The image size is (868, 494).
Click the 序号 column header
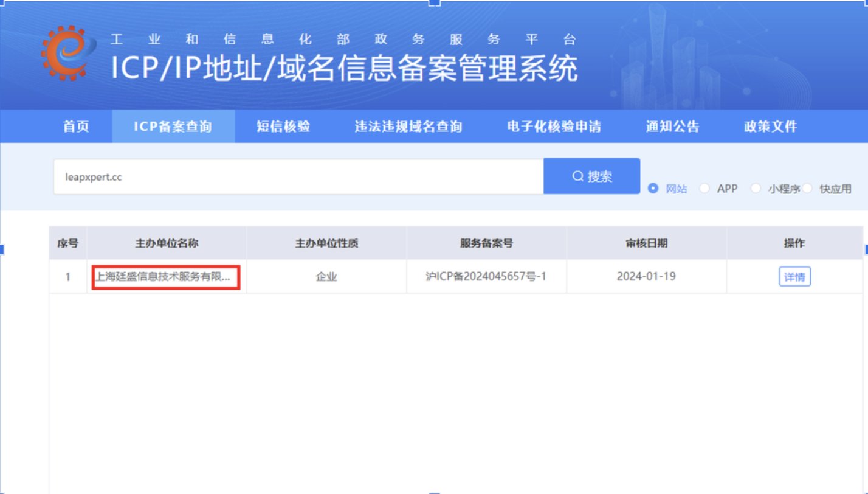(x=67, y=243)
